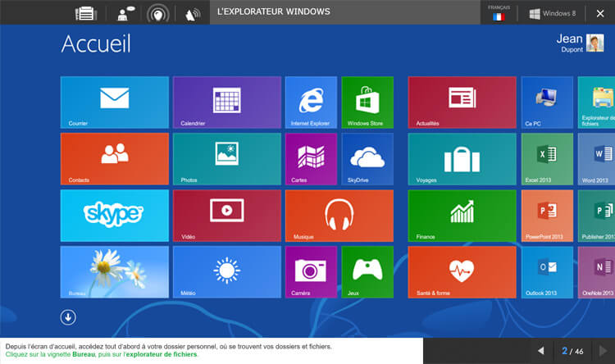Open the Caméra tile

[x=311, y=272]
